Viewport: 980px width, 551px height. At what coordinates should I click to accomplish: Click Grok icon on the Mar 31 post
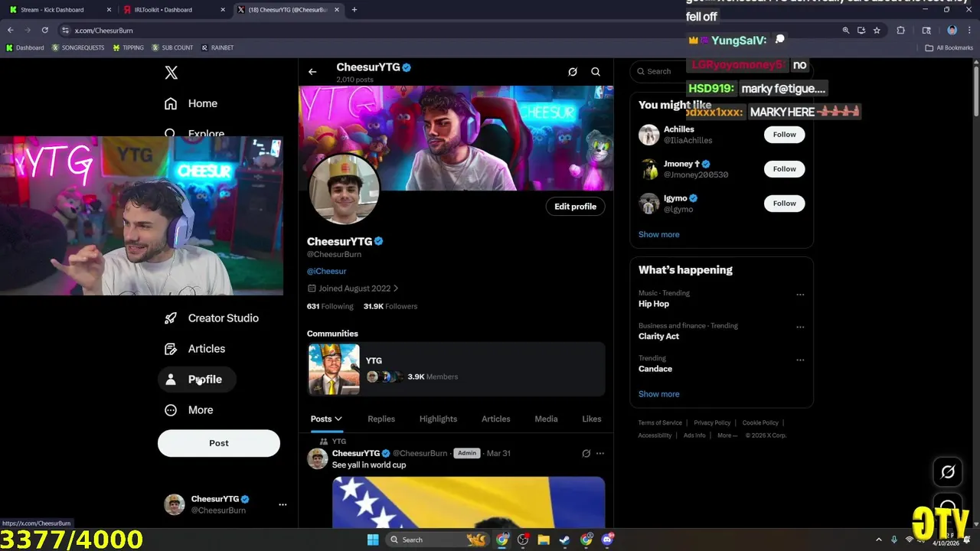click(x=586, y=453)
